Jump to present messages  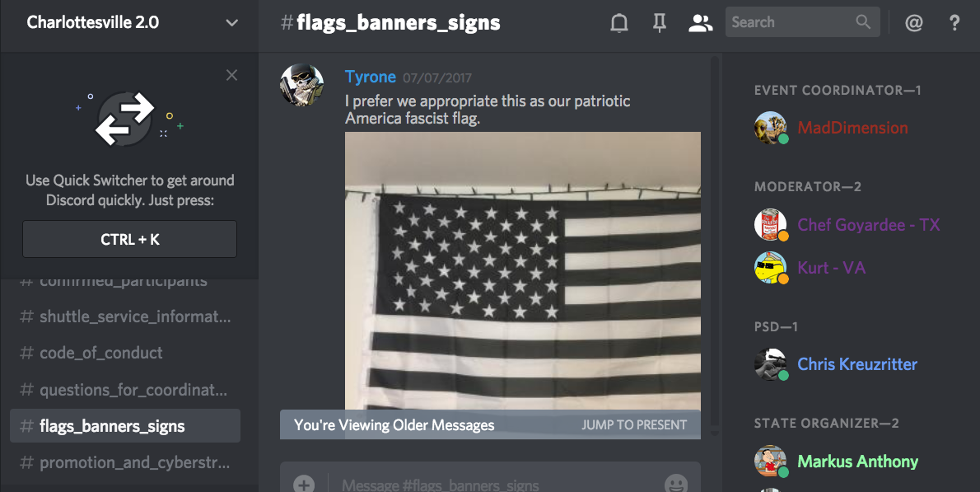click(634, 425)
